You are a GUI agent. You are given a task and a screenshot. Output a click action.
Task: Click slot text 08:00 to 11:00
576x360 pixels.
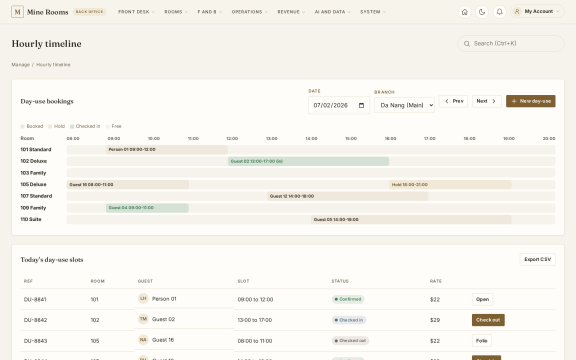(x=255, y=341)
